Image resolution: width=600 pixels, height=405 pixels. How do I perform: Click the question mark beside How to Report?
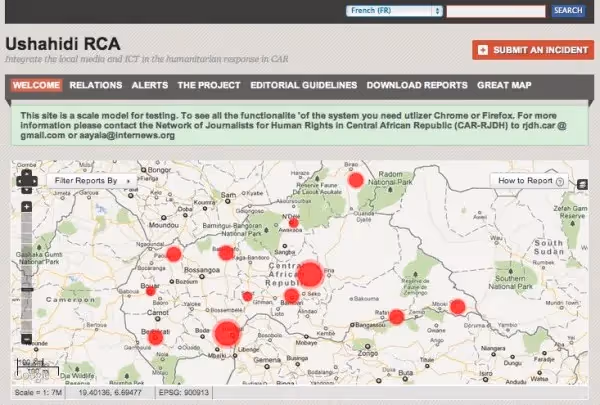559,181
